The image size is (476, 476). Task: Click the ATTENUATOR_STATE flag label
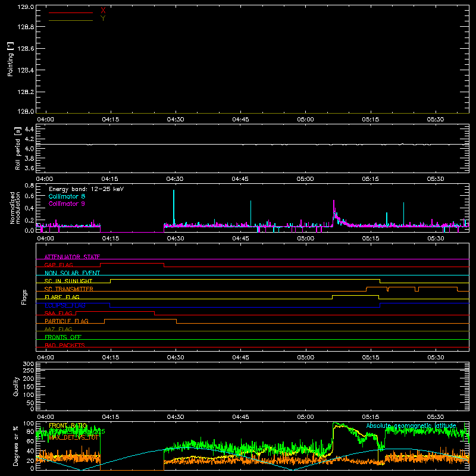(72, 257)
